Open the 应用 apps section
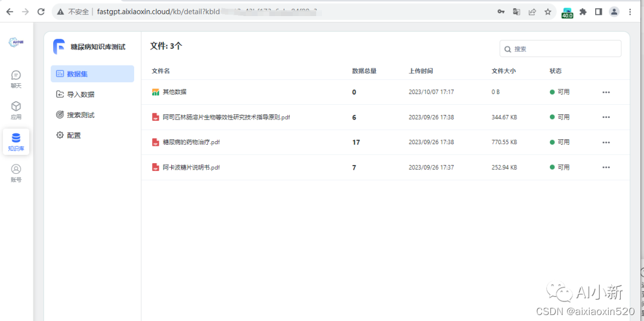 point(16,111)
